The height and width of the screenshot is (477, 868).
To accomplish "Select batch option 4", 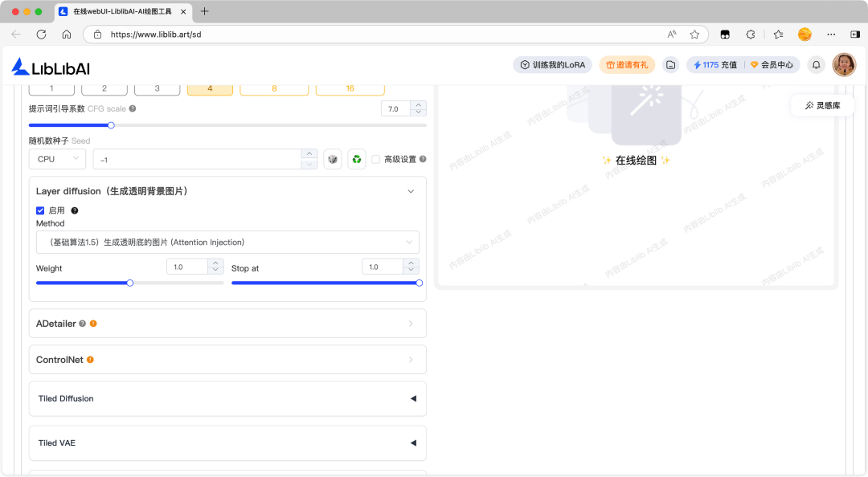I will 210,88.
